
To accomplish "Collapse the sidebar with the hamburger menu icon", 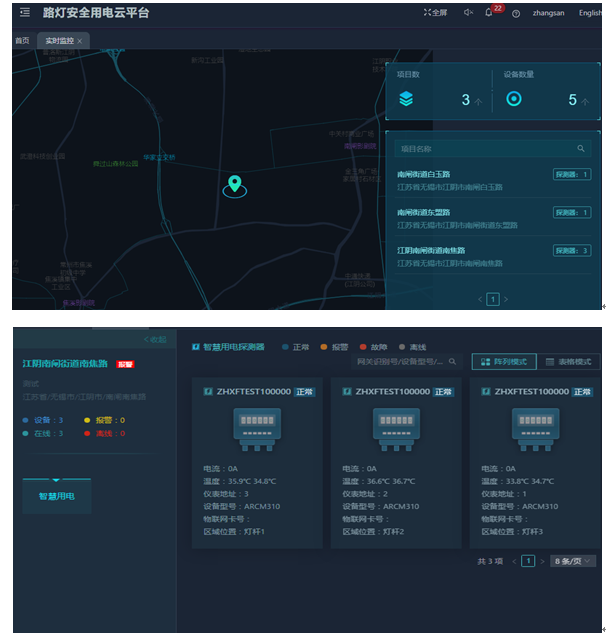I will [25, 13].
